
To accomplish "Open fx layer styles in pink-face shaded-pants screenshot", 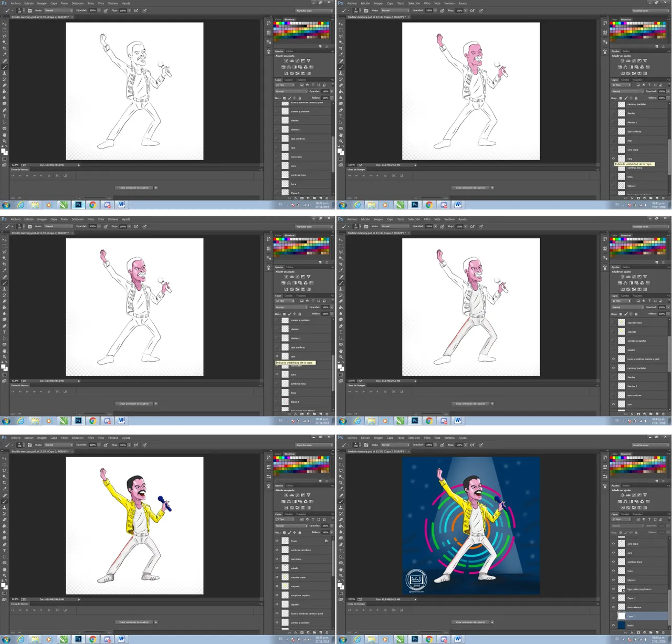I will [632, 415].
